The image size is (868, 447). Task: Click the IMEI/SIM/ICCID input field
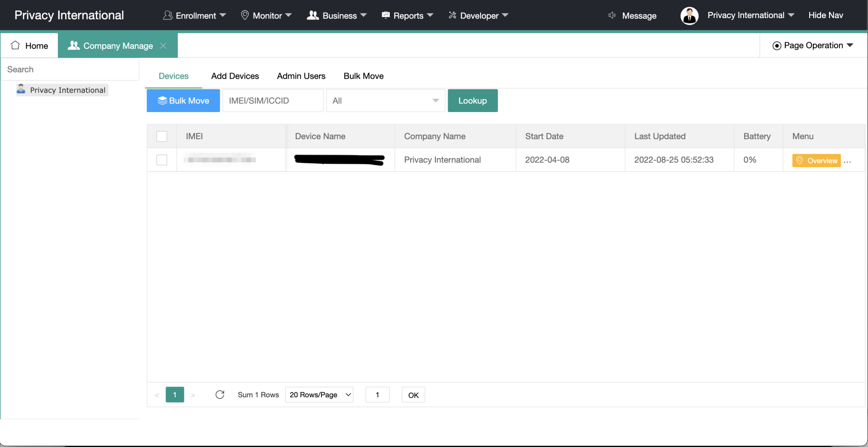[273, 101]
